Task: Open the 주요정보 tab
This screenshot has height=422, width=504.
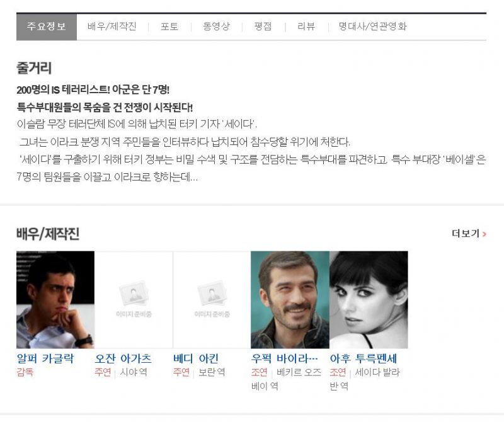Action: tap(47, 26)
